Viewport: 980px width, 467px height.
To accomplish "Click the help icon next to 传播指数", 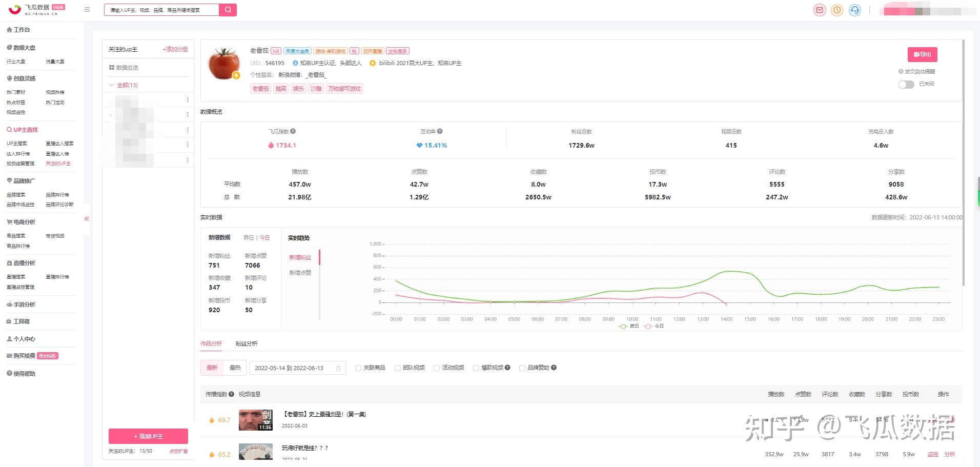I will coord(231,394).
